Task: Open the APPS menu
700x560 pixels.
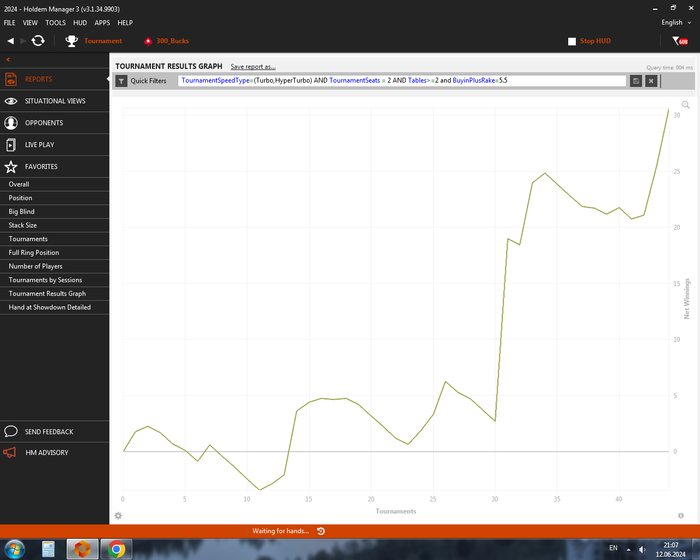Action: coord(102,23)
